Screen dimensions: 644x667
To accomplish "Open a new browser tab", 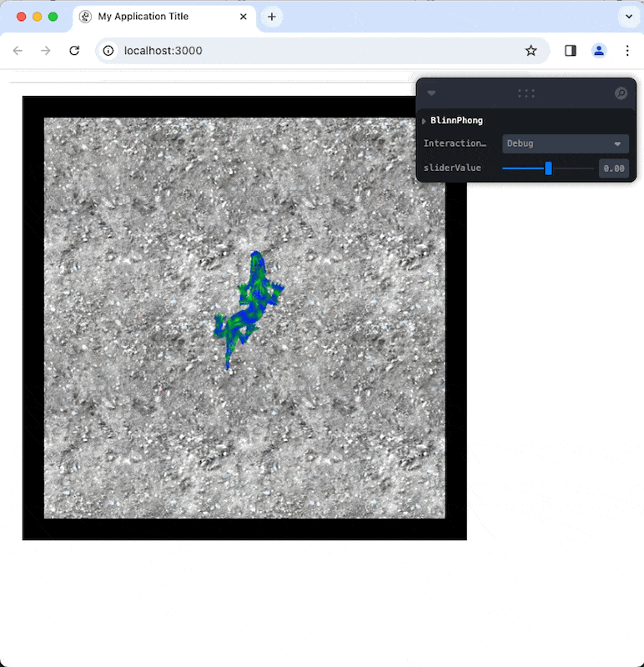I will point(271,17).
